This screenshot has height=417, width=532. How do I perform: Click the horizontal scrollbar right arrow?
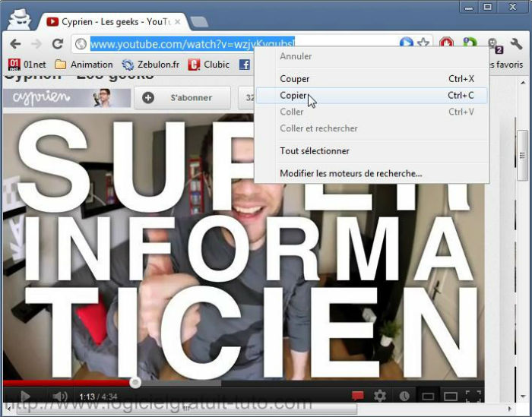[510, 409]
